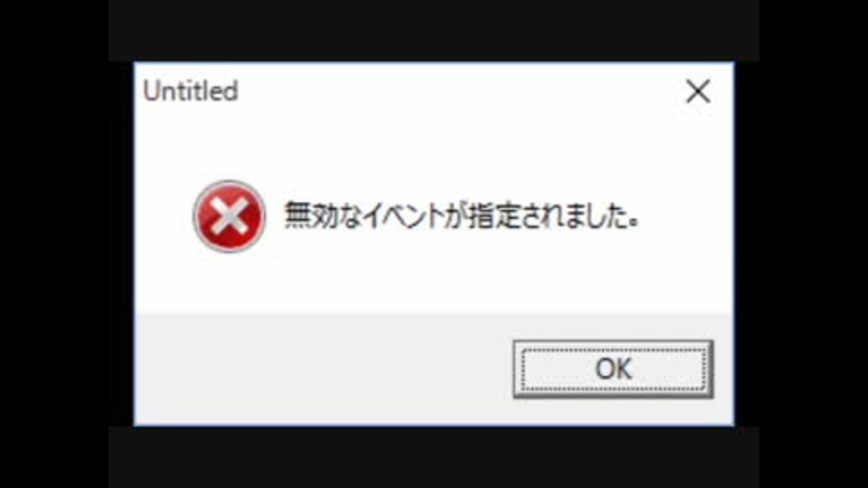
Task: Click the dark strip below the dialog
Action: pyautogui.click(x=434, y=457)
